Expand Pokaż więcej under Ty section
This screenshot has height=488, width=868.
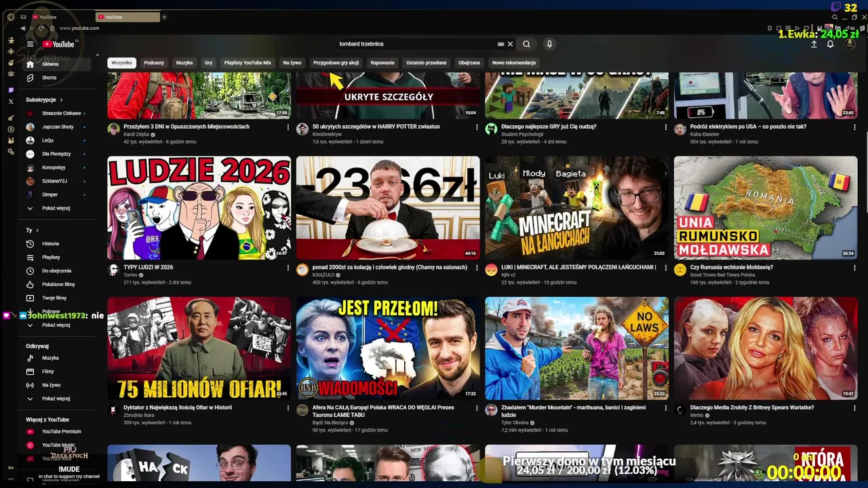[56, 325]
